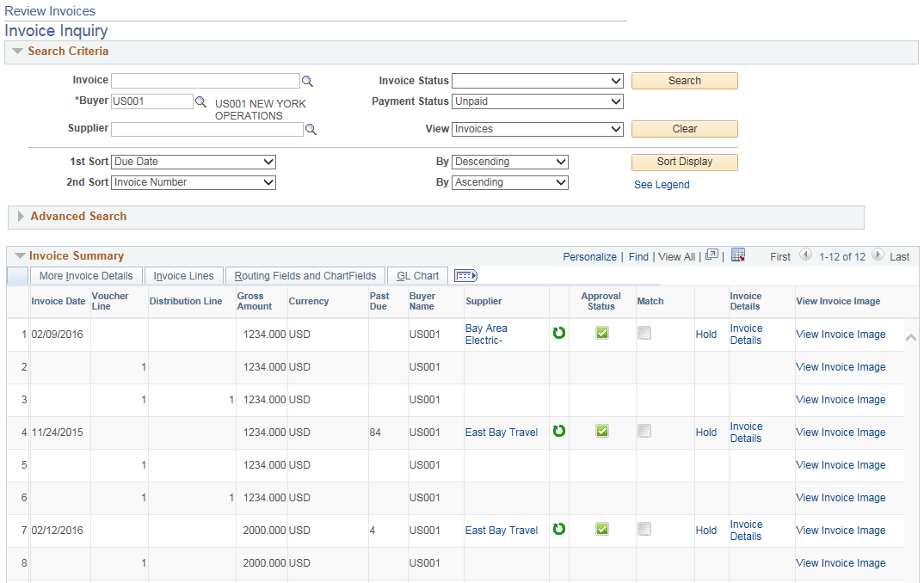924x583 pixels.
Task: Open the lookup for the Invoice field
Action: 307,80
